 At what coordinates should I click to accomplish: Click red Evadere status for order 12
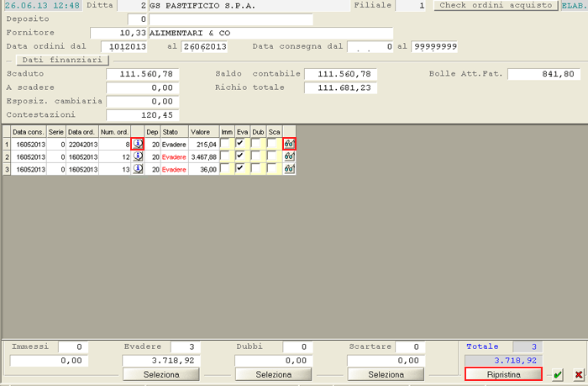(174, 157)
